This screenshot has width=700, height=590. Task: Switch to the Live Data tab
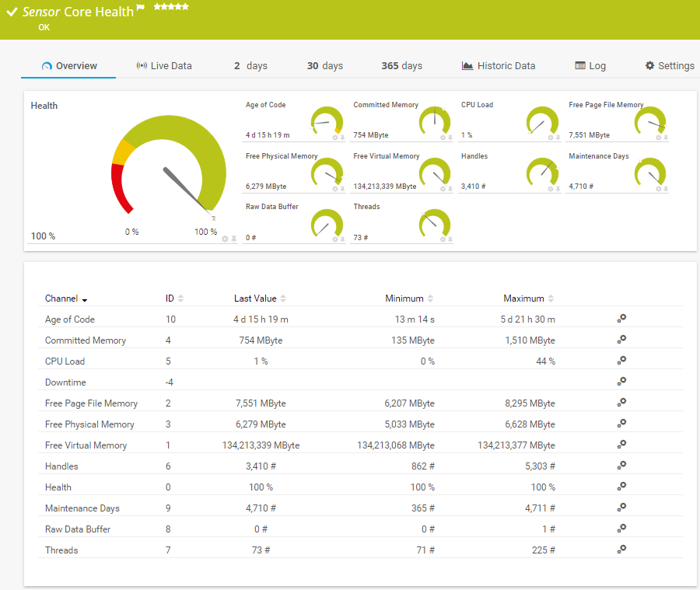click(164, 66)
